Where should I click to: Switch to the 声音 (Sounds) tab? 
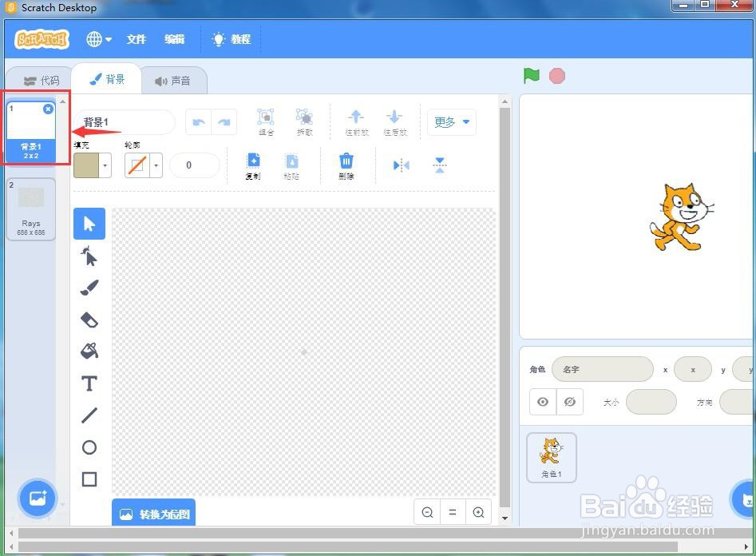pyautogui.click(x=172, y=81)
